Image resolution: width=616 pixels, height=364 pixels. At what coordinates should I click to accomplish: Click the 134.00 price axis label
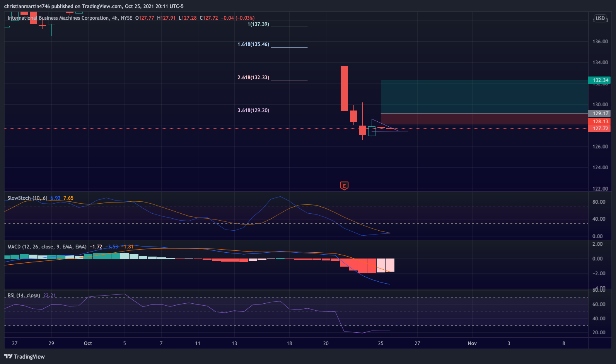click(x=600, y=62)
